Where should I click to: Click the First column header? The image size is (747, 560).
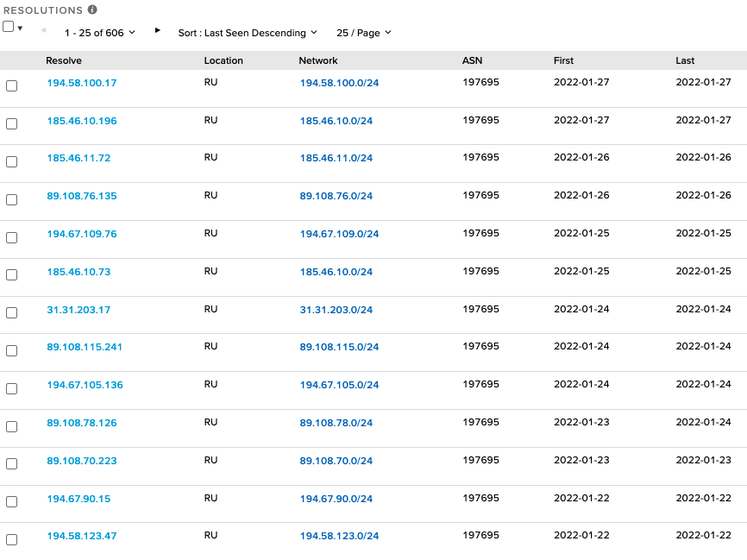pos(563,60)
